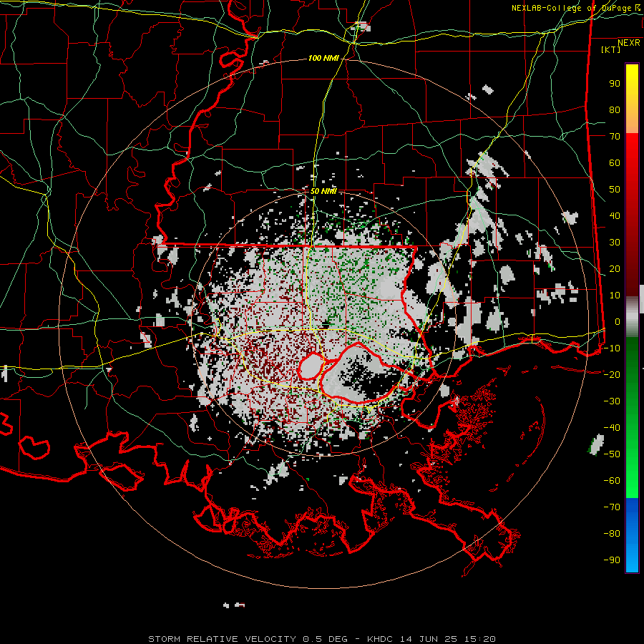Select the NEXLAB-College of DuPage credit text
644x644 pixels.
point(575,8)
